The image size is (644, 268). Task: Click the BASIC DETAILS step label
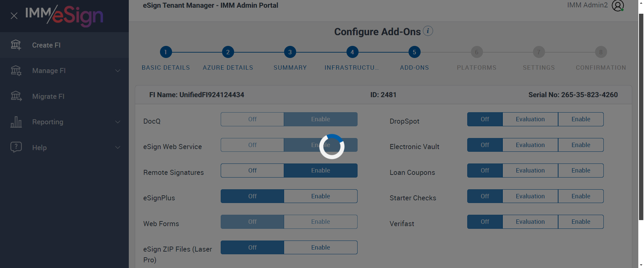(x=166, y=68)
